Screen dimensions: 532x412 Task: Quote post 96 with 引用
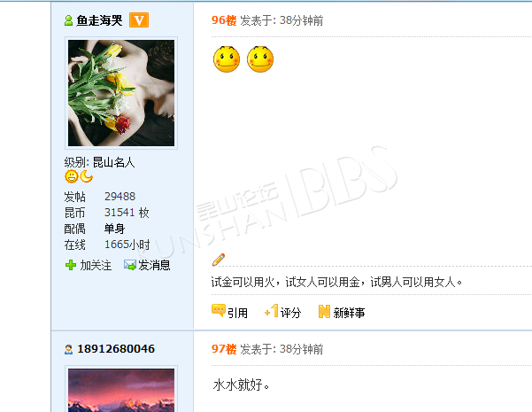(x=237, y=313)
